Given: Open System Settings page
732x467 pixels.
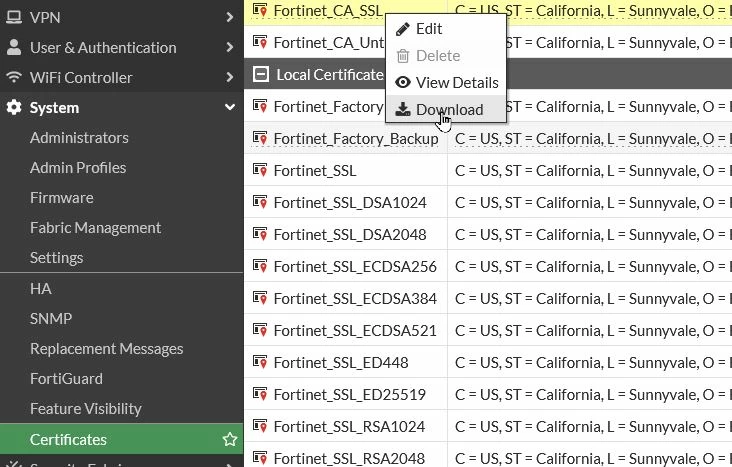Looking at the screenshot, I should click(56, 258).
